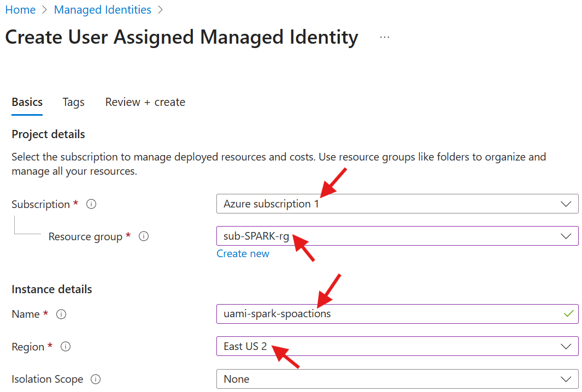
Task: Click green validation checkmark in Name field
Action: coord(568,313)
